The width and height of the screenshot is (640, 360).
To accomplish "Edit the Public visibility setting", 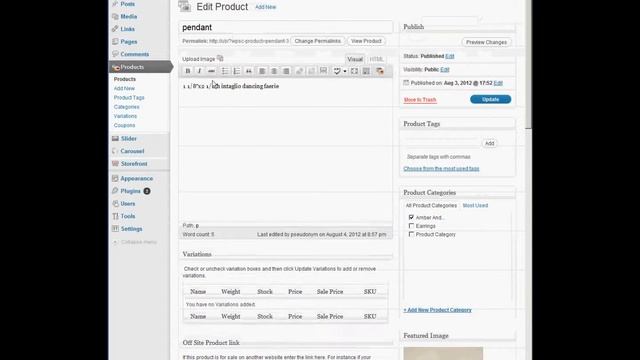I will click(x=445, y=70).
